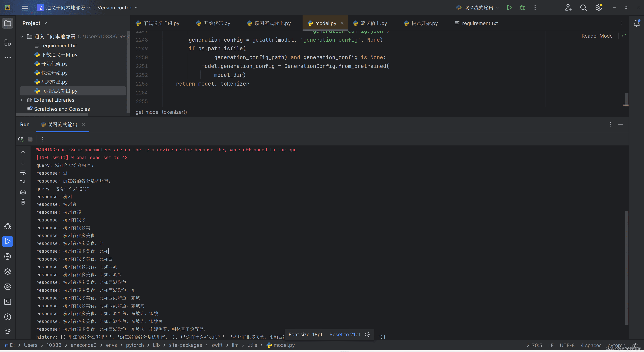Image resolution: width=644 pixels, height=352 pixels.
Task: Open the main hamburger menu
Action: point(25,8)
